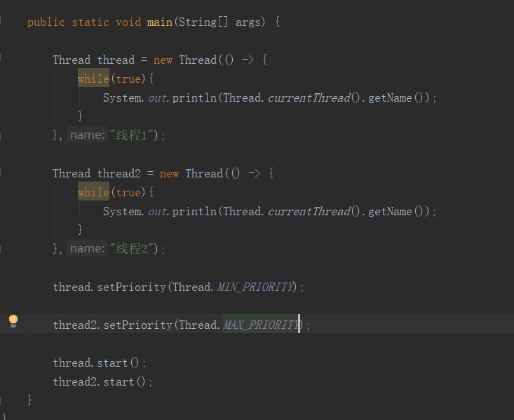Place cursor on MAX_PRIORITY constant

click(x=262, y=325)
